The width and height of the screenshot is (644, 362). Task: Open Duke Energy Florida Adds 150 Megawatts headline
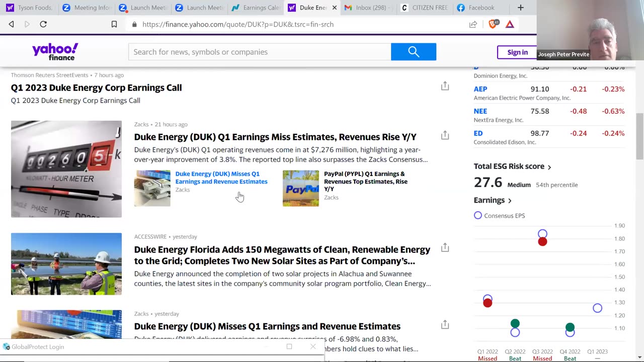pyautogui.click(x=282, y=255)
